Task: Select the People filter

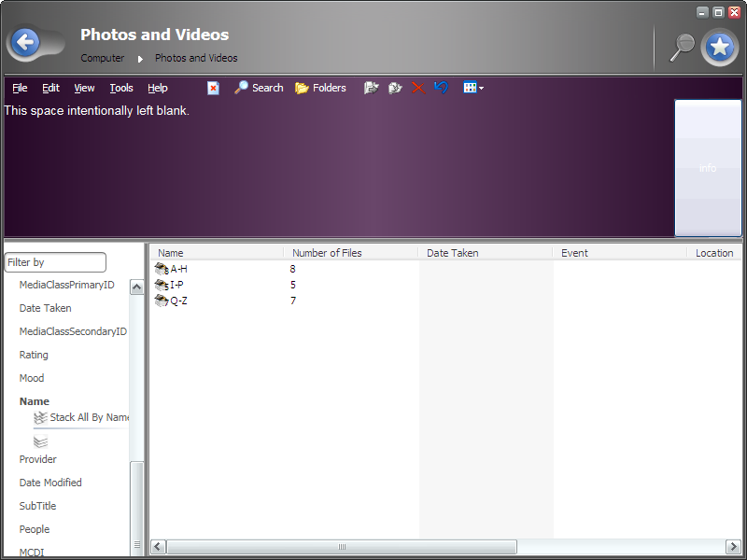Action: [x=35, y=529]
